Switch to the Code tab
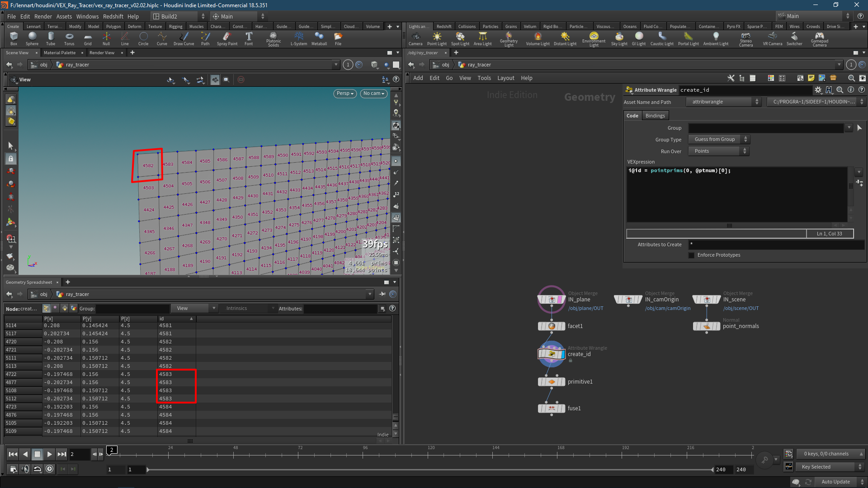The width and height of the screenshot is (868, 488). click(x=632, y=115)
